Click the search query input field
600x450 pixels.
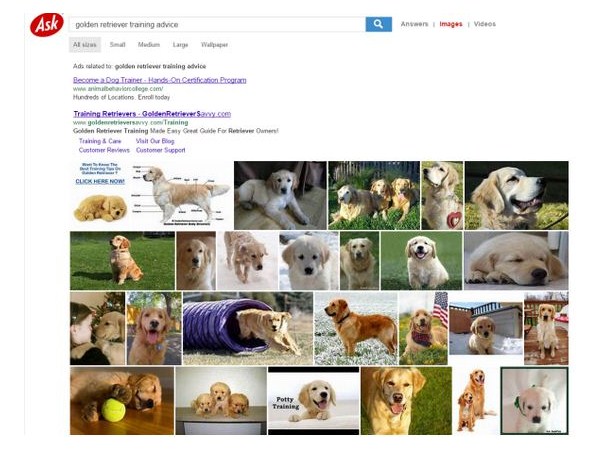(217, 24)
